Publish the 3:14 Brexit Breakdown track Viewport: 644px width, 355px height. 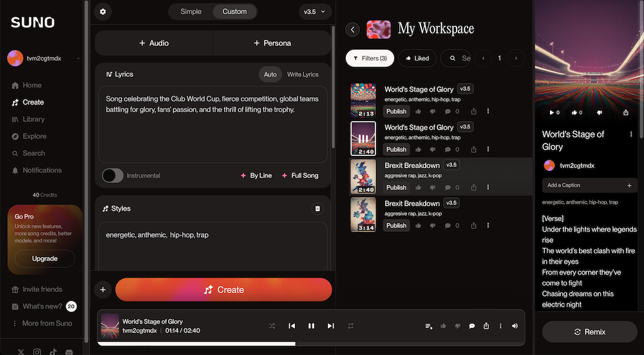pyautogui.click(x=396, y=225)
